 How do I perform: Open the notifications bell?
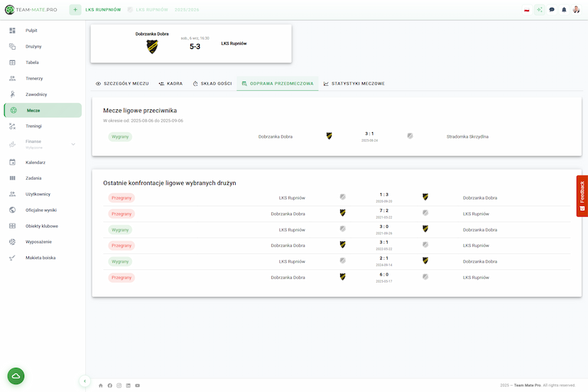[x=564, y=10]
